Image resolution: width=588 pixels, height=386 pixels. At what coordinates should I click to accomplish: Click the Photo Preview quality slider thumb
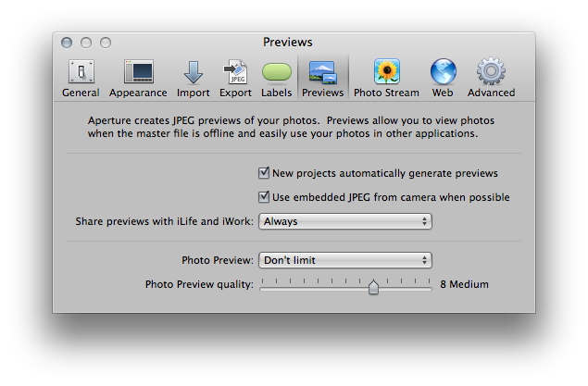(x=373, y=287)
